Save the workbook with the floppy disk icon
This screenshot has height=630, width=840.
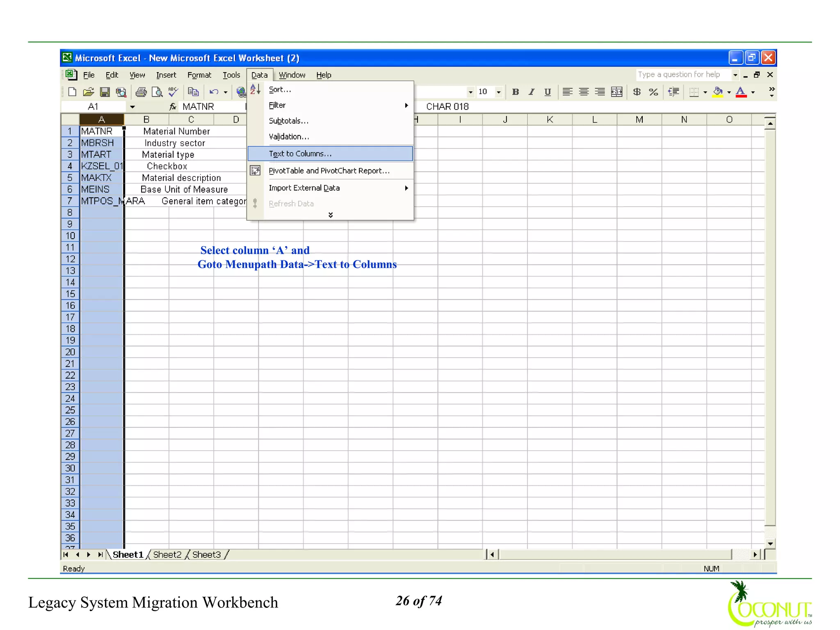105,92
